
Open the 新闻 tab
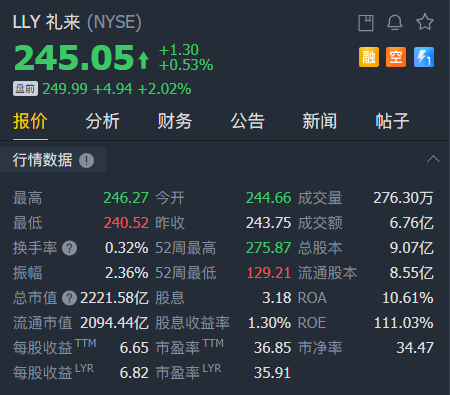coord(320,121)
